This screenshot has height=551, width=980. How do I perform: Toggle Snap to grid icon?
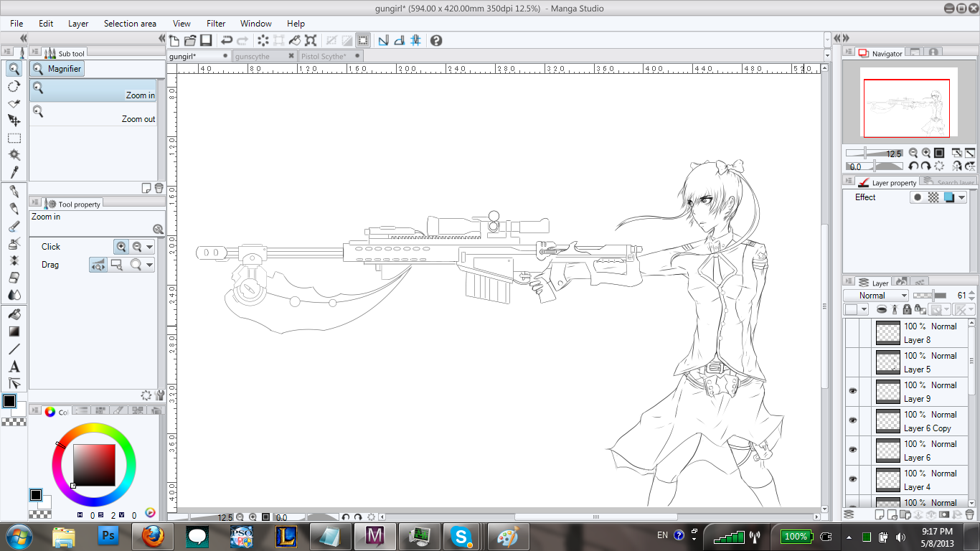coord(415,41)
